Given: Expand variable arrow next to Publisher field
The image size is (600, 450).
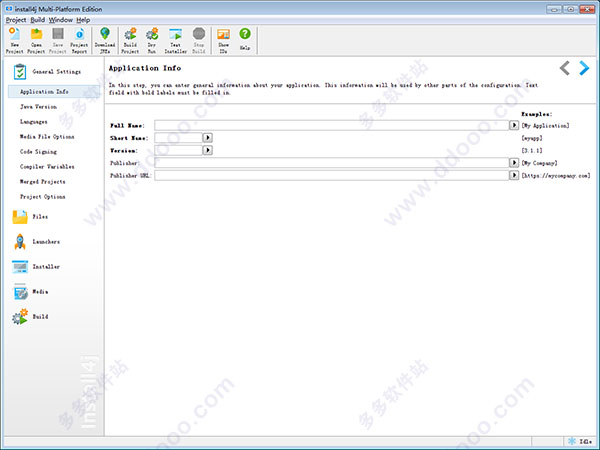Looking at the screenshot, I should coord(514,163).
